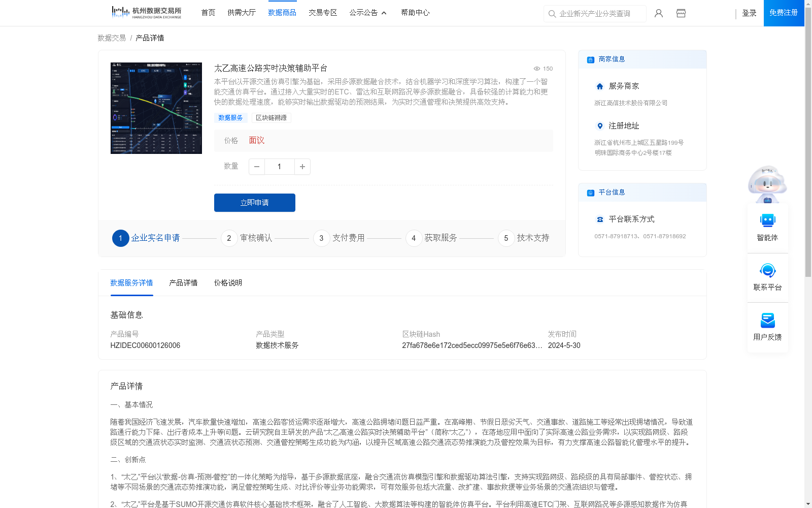The width and height of the screenshot is (812, 508).
Task: Click the 服务商家 home icon
Action: pos(600,86)
